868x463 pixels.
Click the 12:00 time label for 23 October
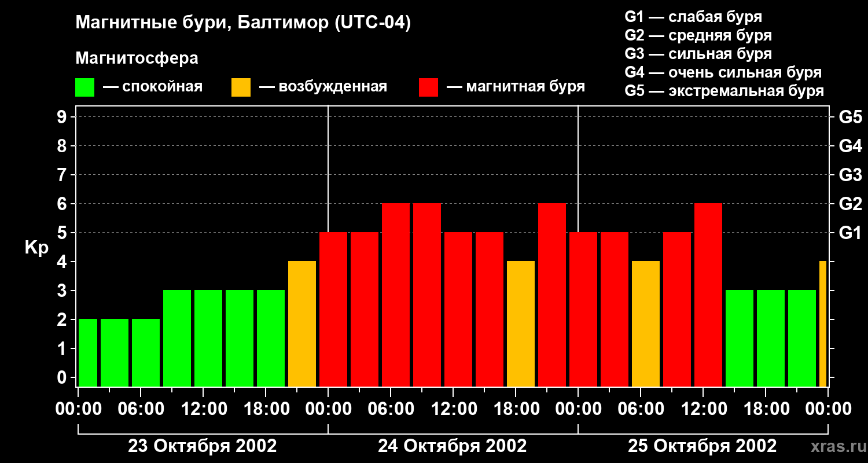point(203,409)
